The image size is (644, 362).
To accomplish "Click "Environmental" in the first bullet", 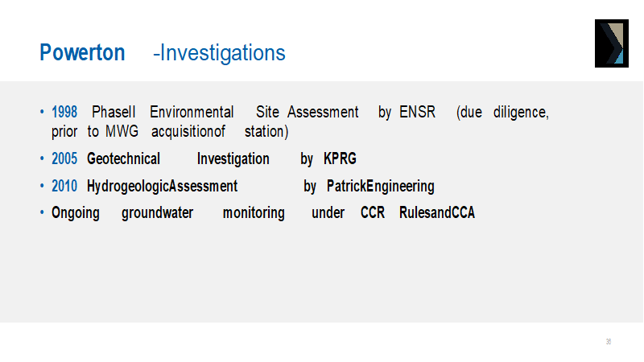I will [x=192, y=113].
